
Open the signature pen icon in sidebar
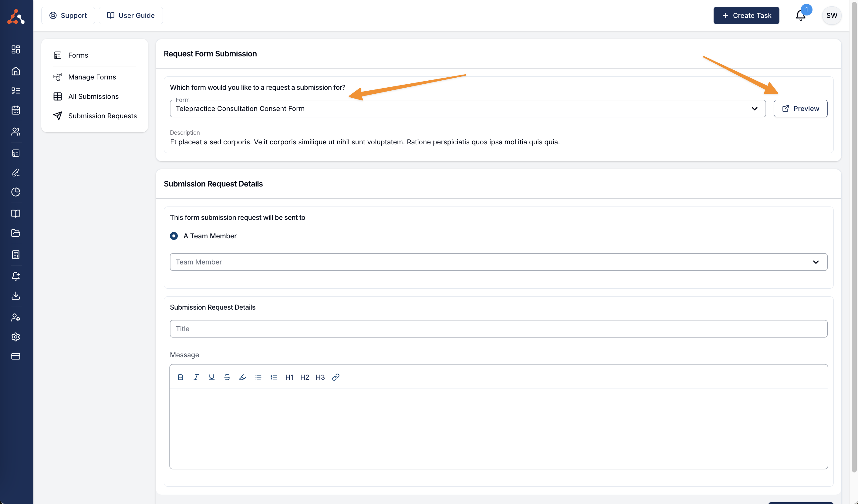(x=16, y=173)
